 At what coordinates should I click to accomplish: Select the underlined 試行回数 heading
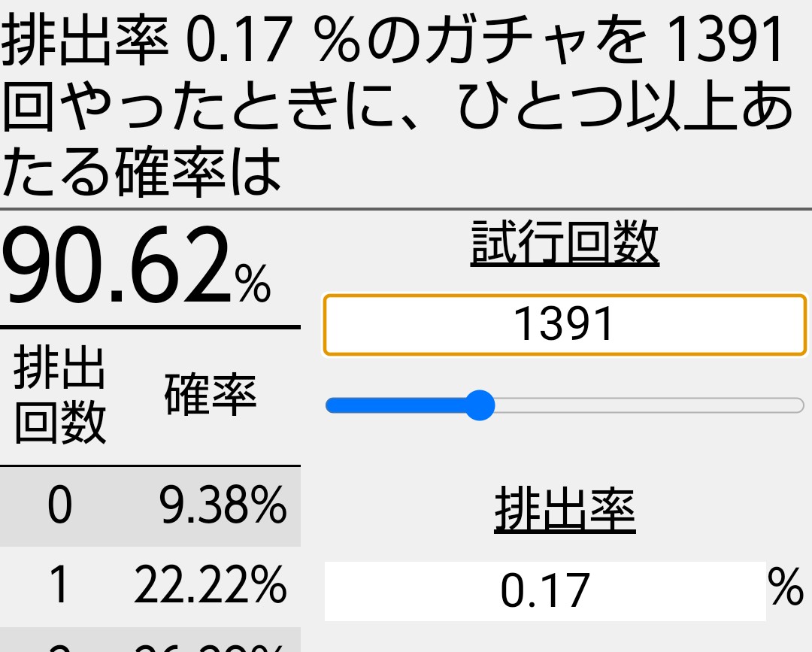tap(565, 242)
